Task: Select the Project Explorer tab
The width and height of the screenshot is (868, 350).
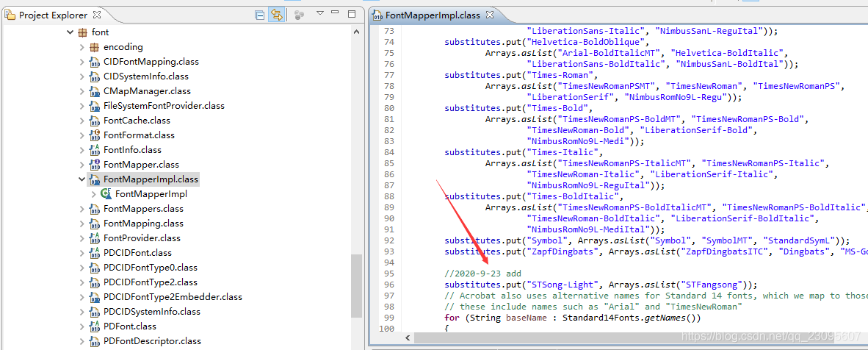Action: 53,15
